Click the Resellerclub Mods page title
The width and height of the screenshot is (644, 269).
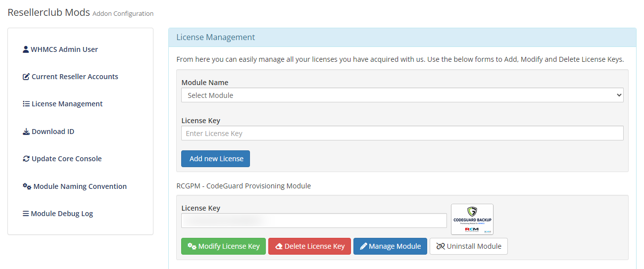tap(49, 12)
